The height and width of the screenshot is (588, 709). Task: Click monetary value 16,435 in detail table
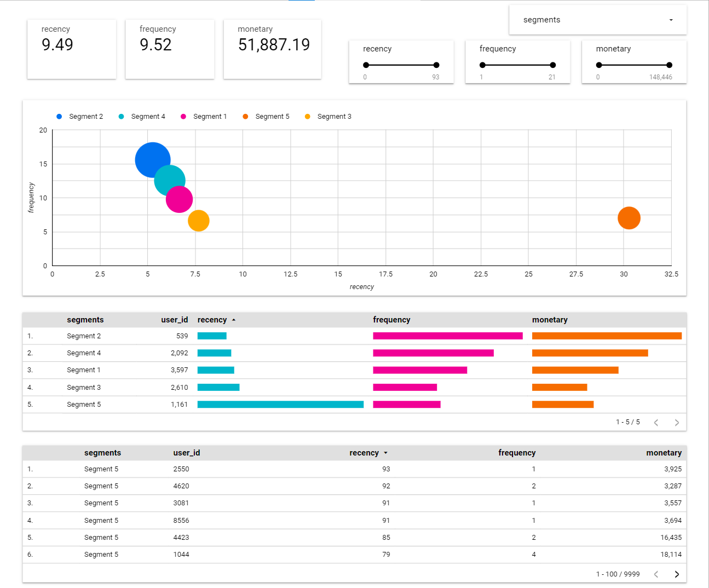pos(671,538)
